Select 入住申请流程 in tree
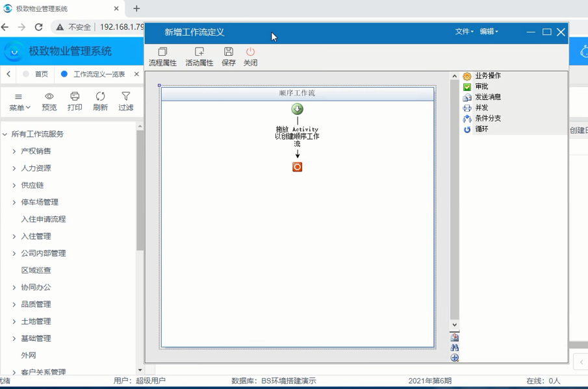This screenshot has width=588, height=389. 43,220
